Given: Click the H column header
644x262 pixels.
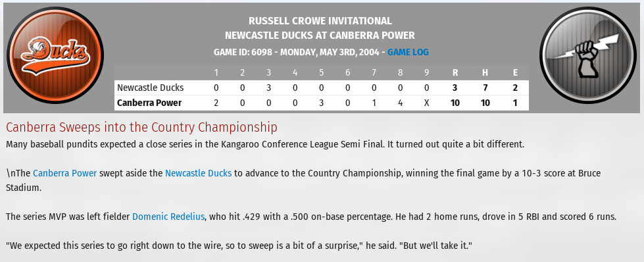Looking at the screenshot, I should 485,73.
